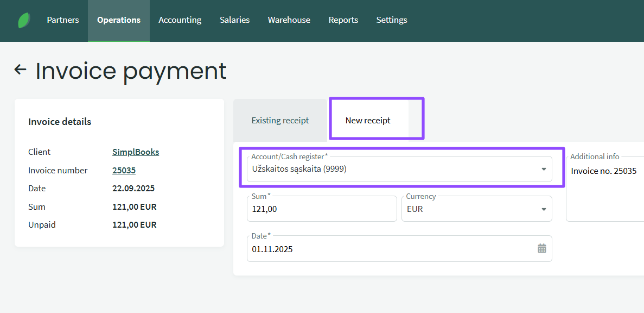Click the green leaf SimplBooks logo

[x=24, y=21]
